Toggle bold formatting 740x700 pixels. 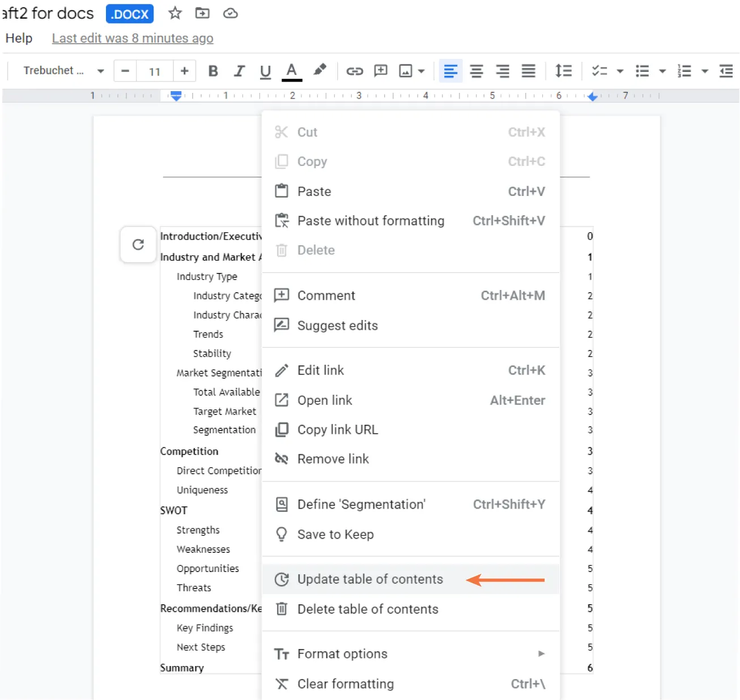click(213, 71)
